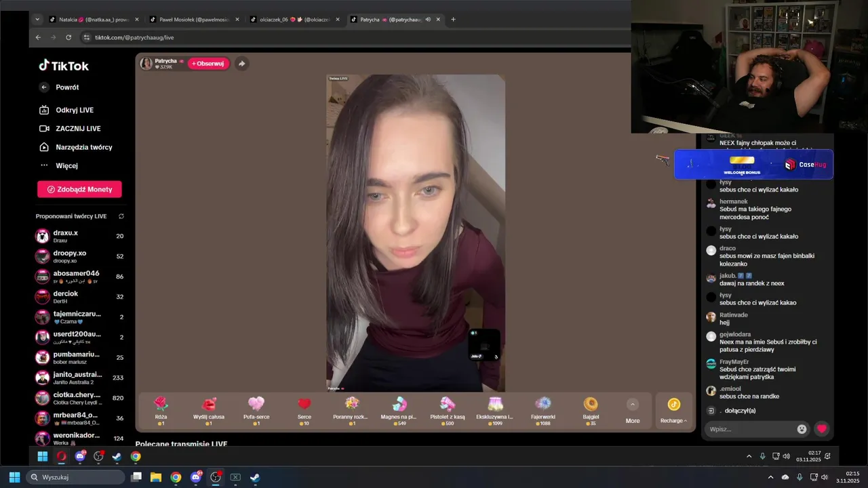This screenshot has width=868, height=488.
Task: Tap the heart like button
Action: click(822, 429)
